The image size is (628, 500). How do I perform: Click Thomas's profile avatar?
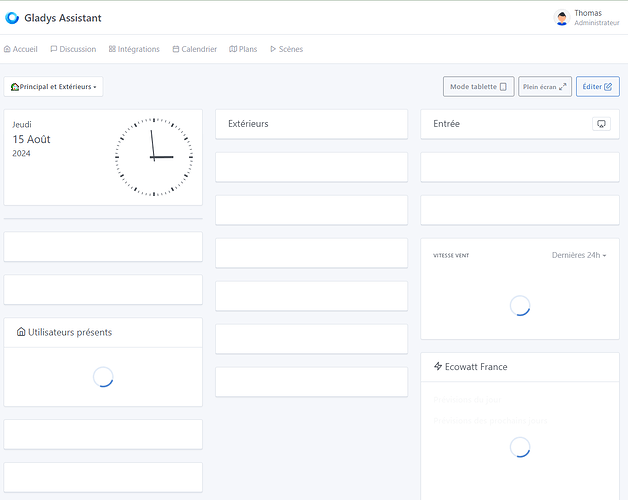tap(562, 17)
